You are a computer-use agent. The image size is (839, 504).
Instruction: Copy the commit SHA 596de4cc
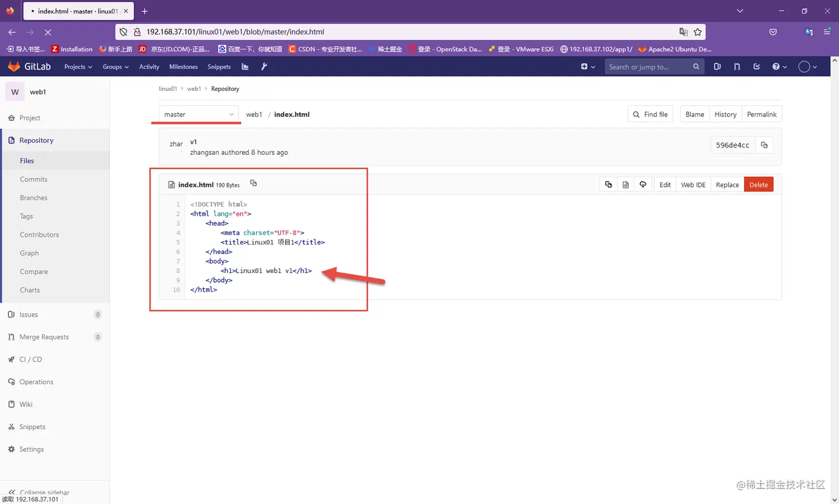point(764,145)
